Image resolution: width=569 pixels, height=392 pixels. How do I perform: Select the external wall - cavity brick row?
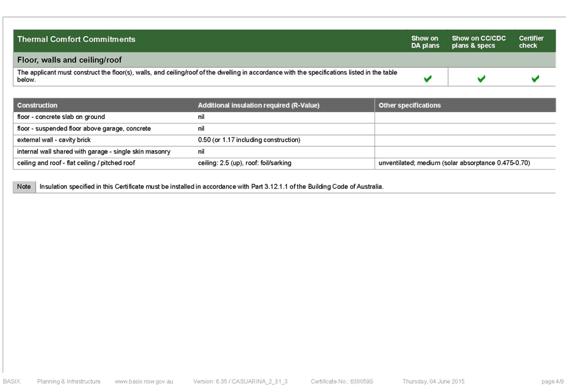284,140
